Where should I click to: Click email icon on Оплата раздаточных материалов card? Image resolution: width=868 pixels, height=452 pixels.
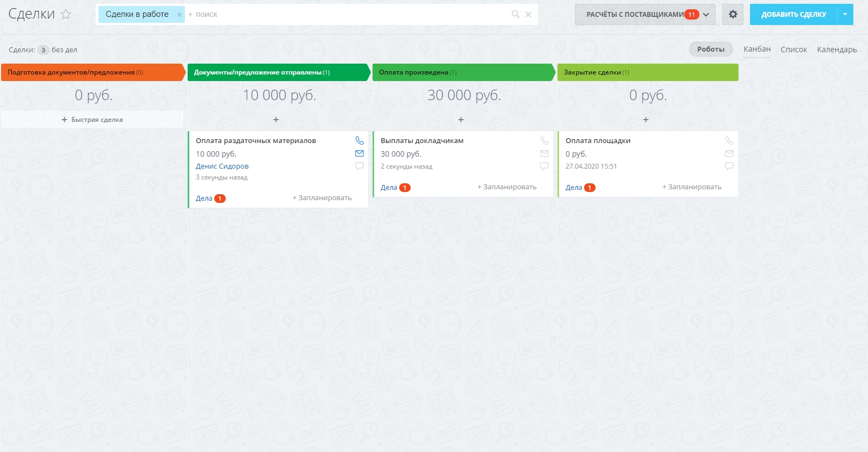(x=359, y=153)
